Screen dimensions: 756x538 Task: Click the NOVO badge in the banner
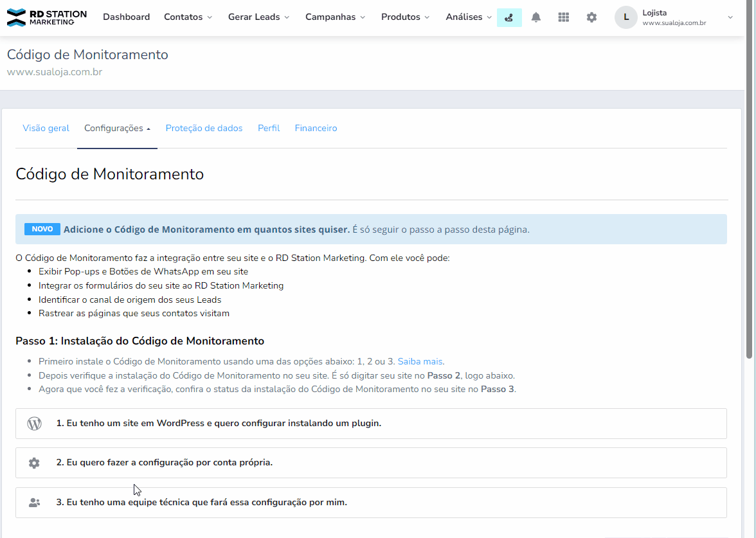[x=42, y=229]
